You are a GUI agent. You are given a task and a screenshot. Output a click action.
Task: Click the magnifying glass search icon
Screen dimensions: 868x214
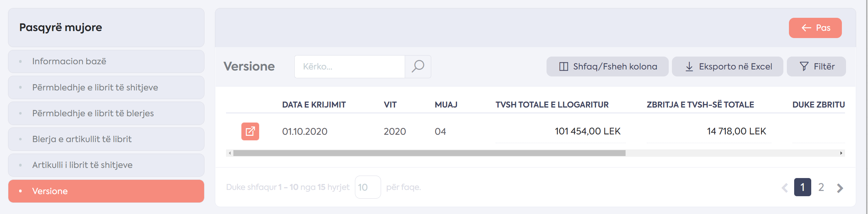[418, 66]
